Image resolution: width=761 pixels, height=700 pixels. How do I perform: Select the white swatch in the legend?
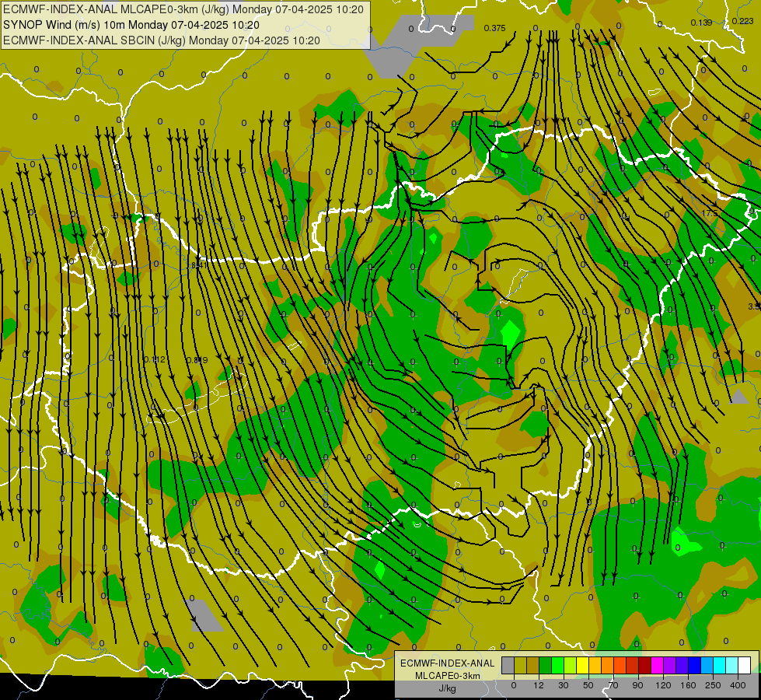(x=745, y=666)
